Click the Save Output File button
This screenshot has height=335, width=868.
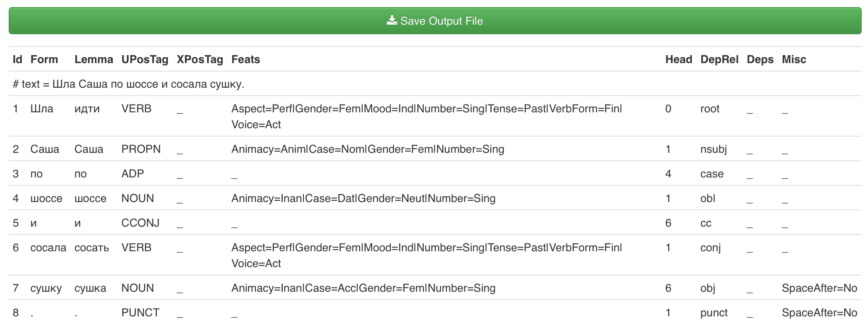point(435,21)
